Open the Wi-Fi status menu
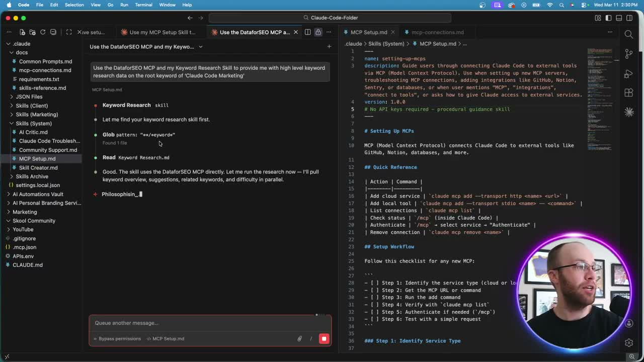644x362 pixels. 549,5
